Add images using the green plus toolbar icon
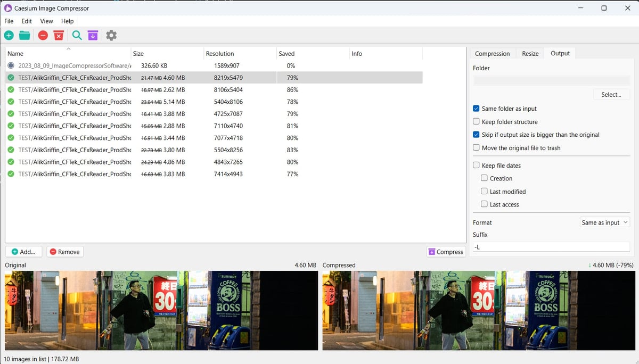 tap(9, 35)
